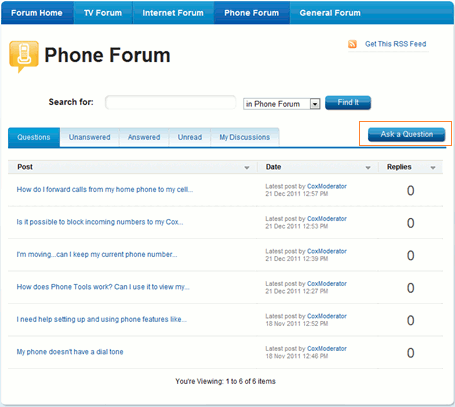Click the Phone Forum logo icon
The image size is (455, 407).
pos(24,56)
